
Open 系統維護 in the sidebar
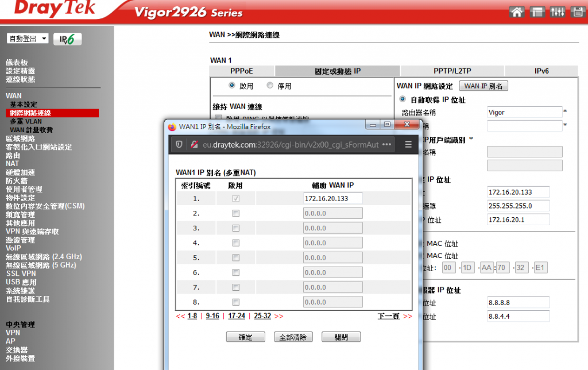pyautogui.click(x=20, y=291)
